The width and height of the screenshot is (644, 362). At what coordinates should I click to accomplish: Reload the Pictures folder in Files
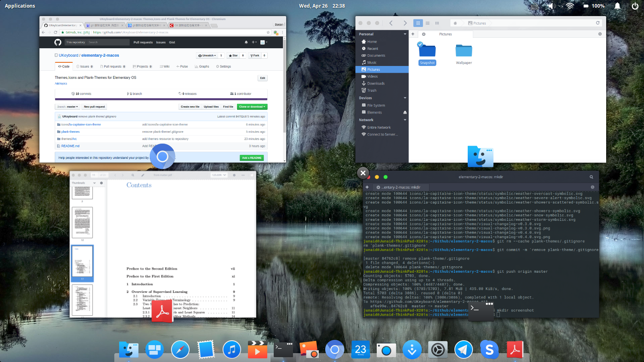coord(598,23)
